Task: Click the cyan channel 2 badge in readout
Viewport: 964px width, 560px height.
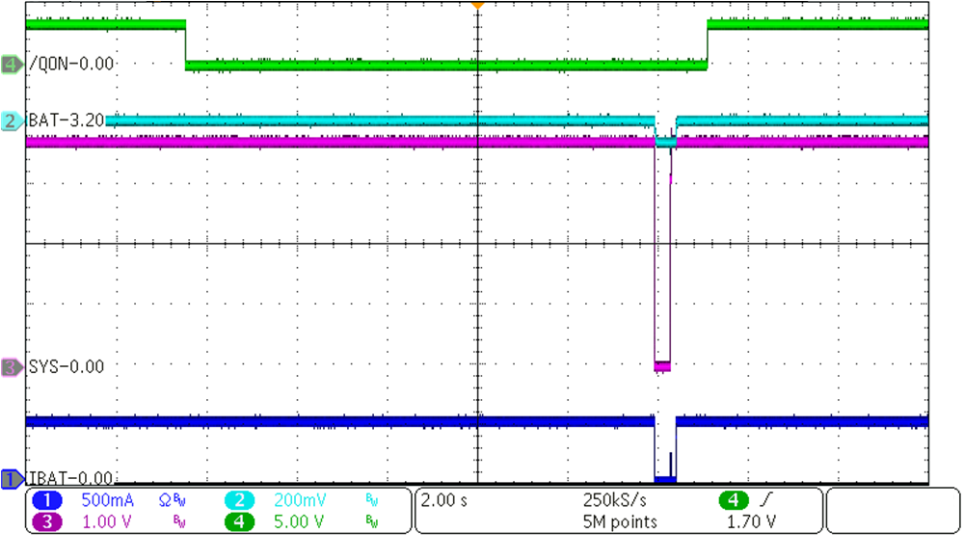Action: (x=240, y=501)
